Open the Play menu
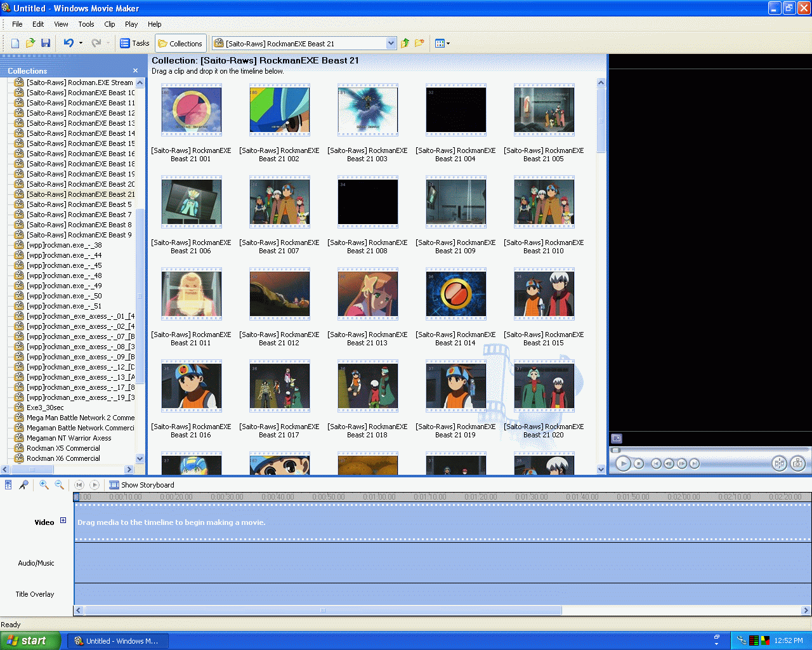This screenshot has height=650, width=812. [131, 24]
